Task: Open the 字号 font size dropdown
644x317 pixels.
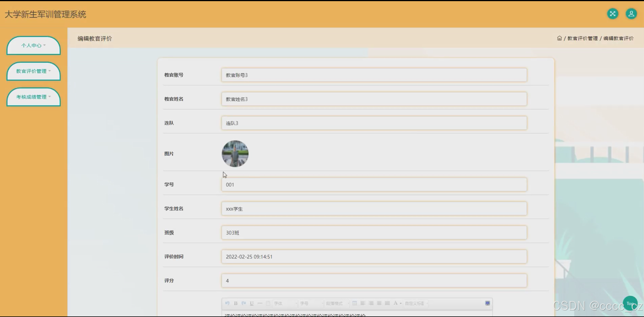Action: pos(311,303)
